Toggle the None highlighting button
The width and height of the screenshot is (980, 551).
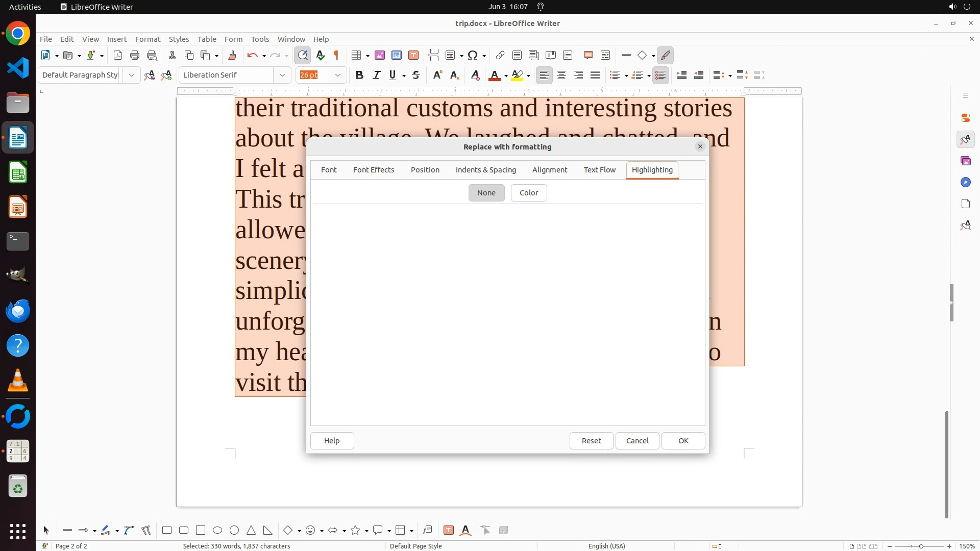point(486,193)
